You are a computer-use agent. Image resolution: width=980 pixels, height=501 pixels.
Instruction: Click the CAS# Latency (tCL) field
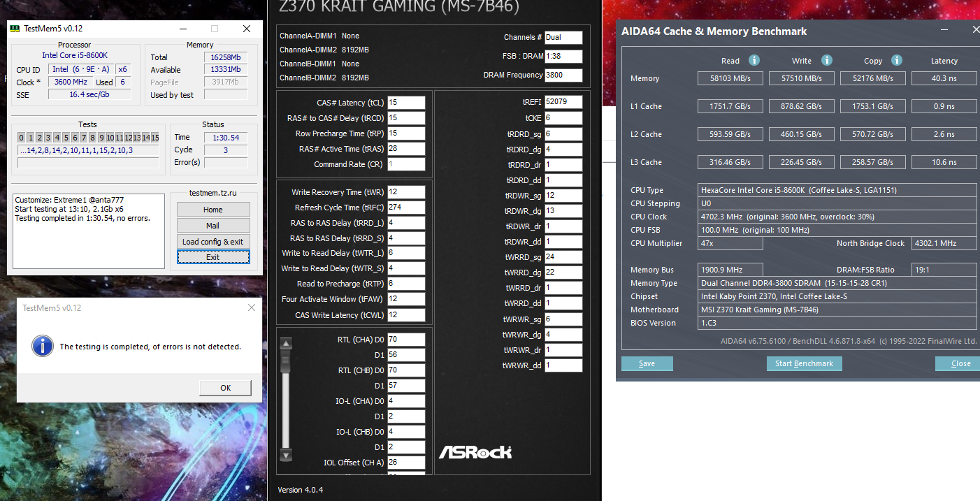(406, 103)
